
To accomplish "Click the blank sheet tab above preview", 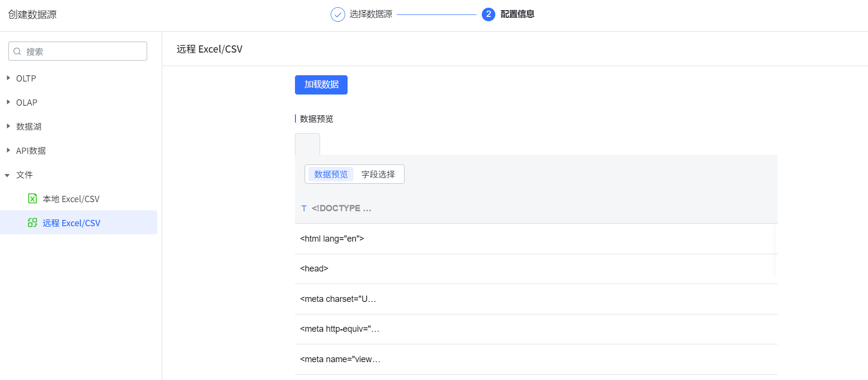I will tap(308, 144).
